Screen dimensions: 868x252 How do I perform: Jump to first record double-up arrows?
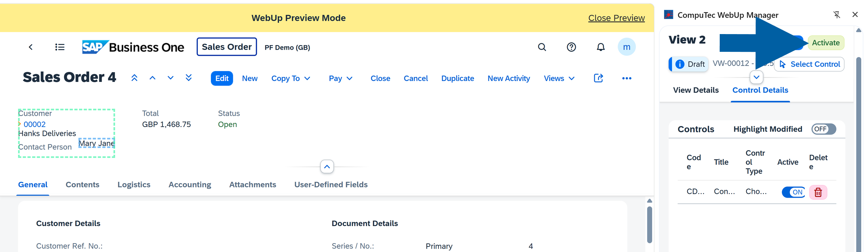coord(134,78)
